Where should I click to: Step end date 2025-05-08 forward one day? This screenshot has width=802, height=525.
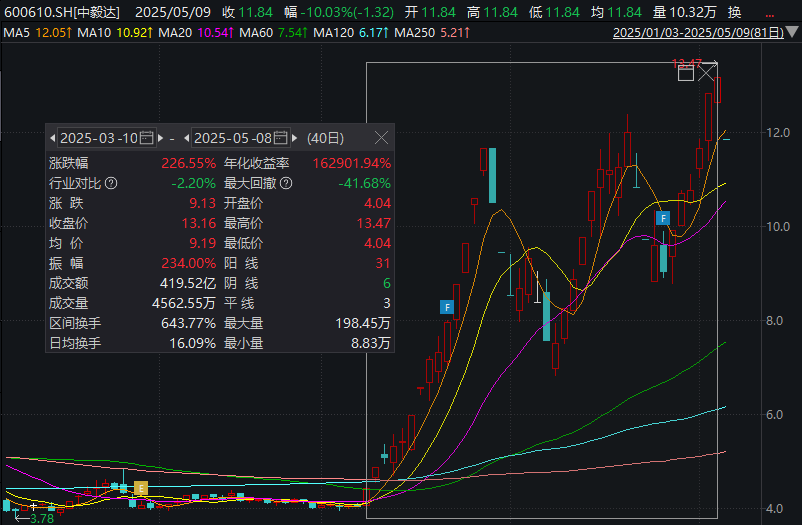[295, 138]
